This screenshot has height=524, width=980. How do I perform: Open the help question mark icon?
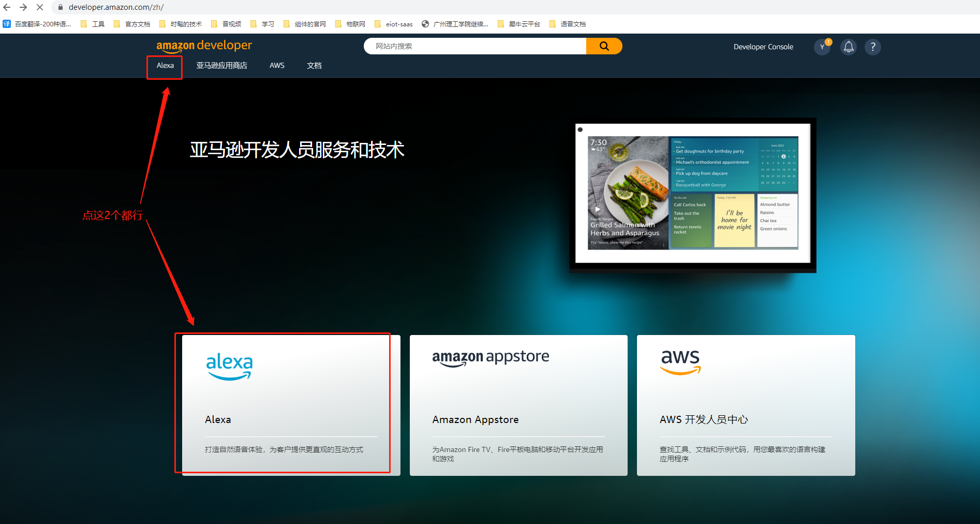click(873, 47)
